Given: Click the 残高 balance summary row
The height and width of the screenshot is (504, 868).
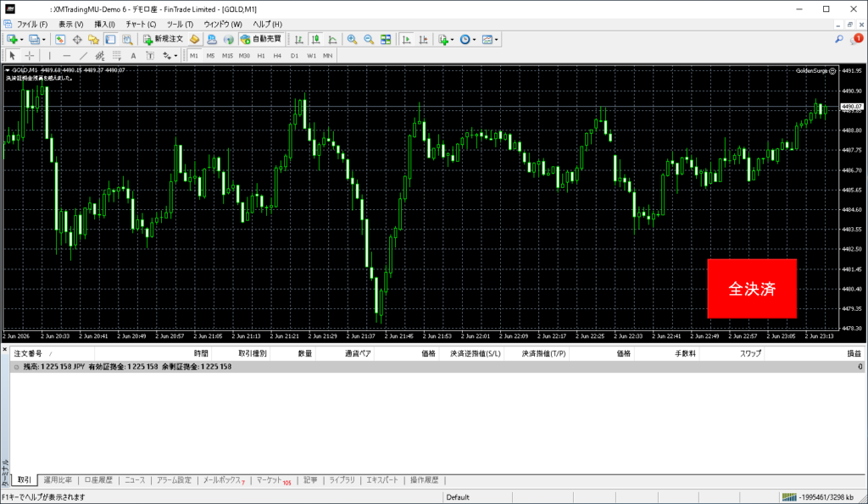Looking at the screenshot, I should coord(437,367).
